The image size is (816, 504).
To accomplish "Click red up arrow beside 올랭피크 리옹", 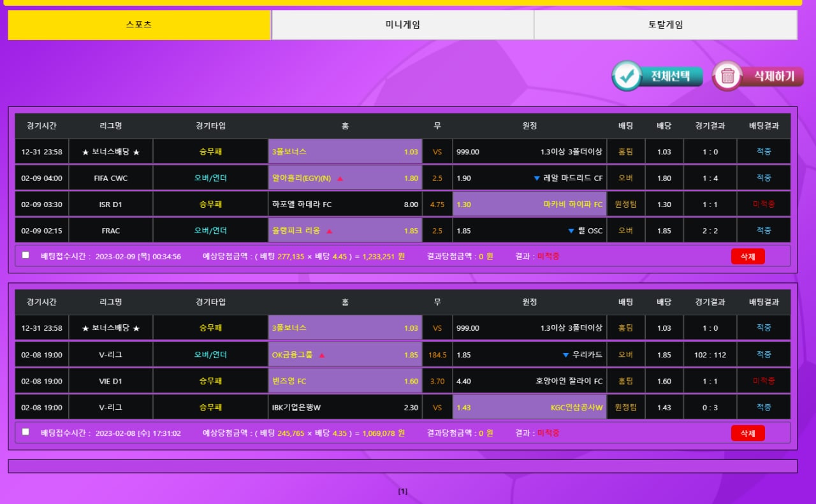I will [330, 231].
